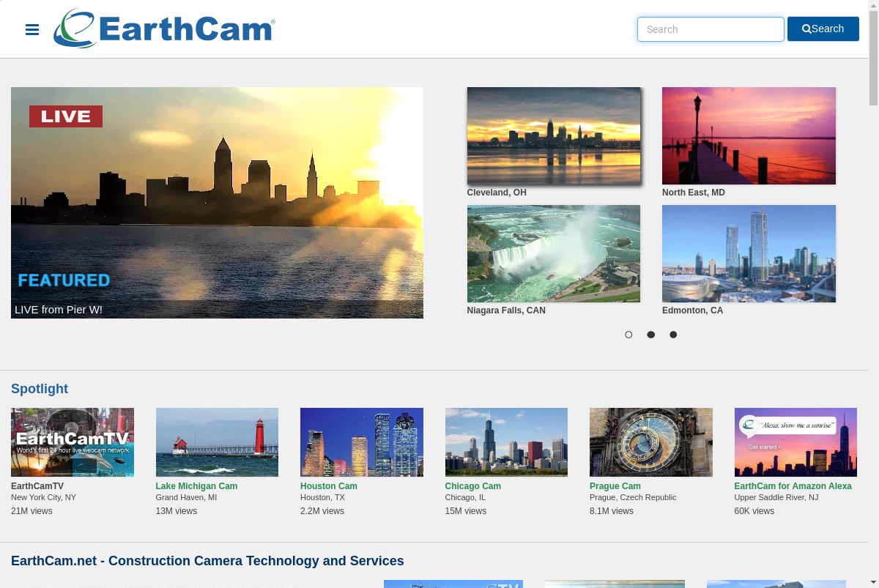This screenshot has width=879, height=588.
Task: Click the red LIVE badge
Action: [66, 116]
